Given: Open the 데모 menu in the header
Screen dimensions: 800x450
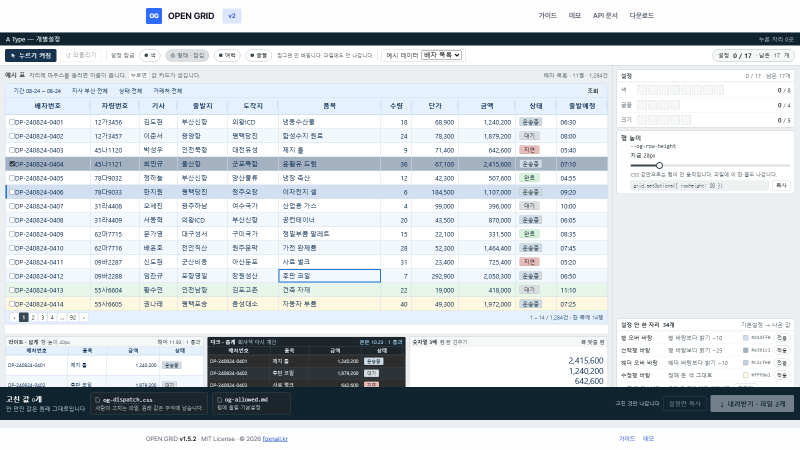Looking at the screenshot, I should pyautogui.click(x=574, y=16).
